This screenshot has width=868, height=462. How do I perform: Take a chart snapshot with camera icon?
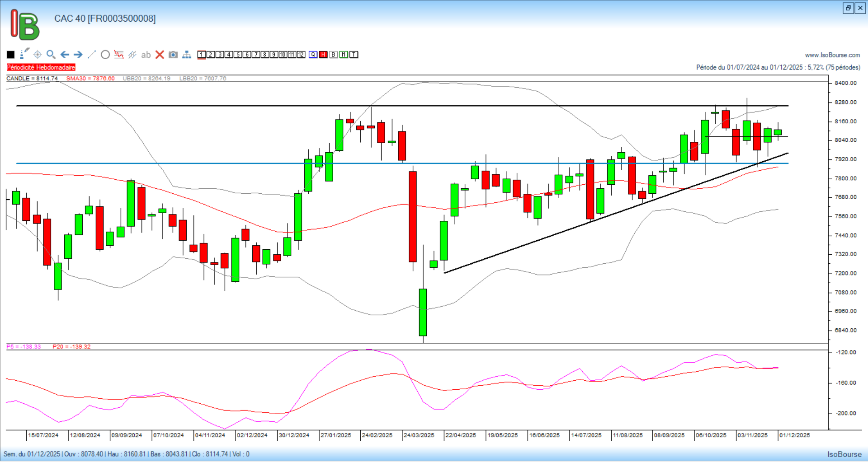pos(173,55)
